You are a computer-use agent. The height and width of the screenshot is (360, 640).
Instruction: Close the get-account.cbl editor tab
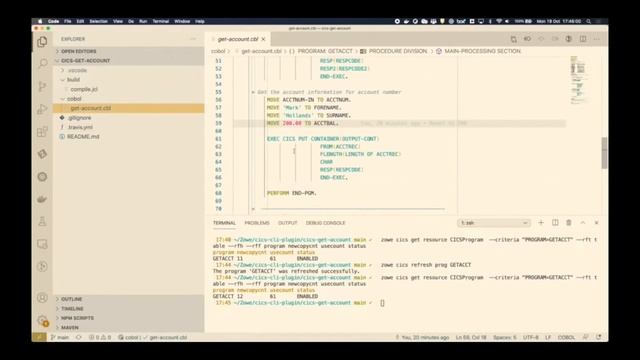click(263, 39)
